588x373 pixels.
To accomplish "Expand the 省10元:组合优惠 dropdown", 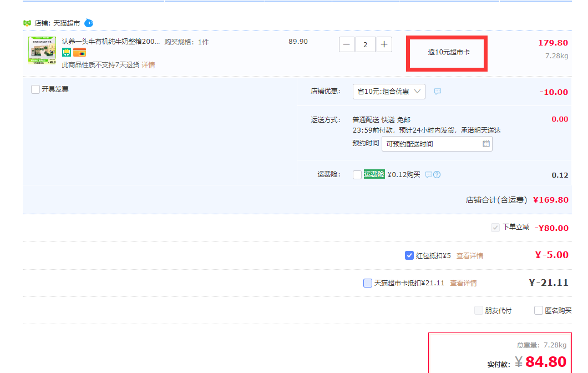I will [389, 92].
